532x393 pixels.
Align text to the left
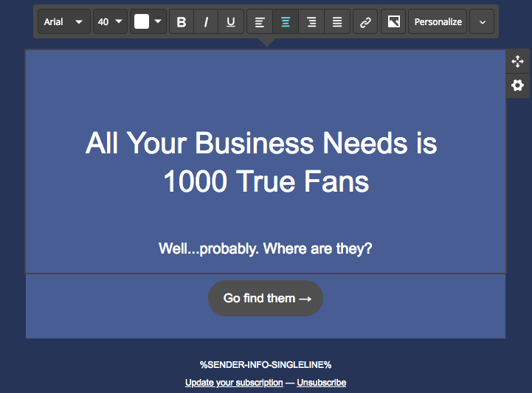260,22
